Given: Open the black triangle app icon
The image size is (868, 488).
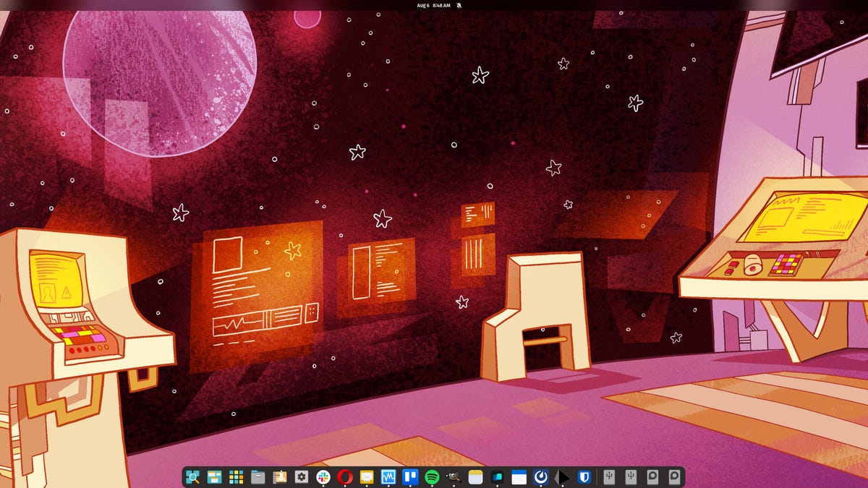Looking at the screenshot, I should 562,477.
